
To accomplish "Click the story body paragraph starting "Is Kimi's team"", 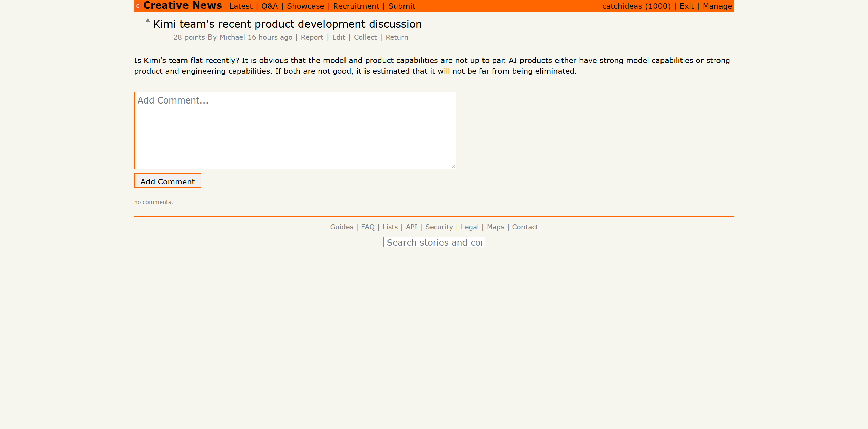I will (432, 66).
